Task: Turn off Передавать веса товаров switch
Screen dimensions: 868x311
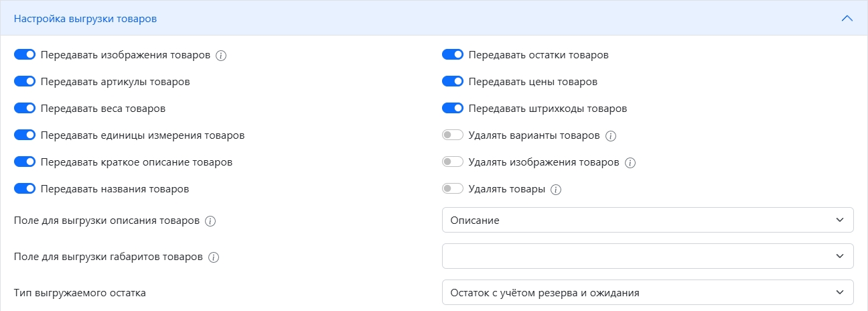Action: click(x=25, y=109)
